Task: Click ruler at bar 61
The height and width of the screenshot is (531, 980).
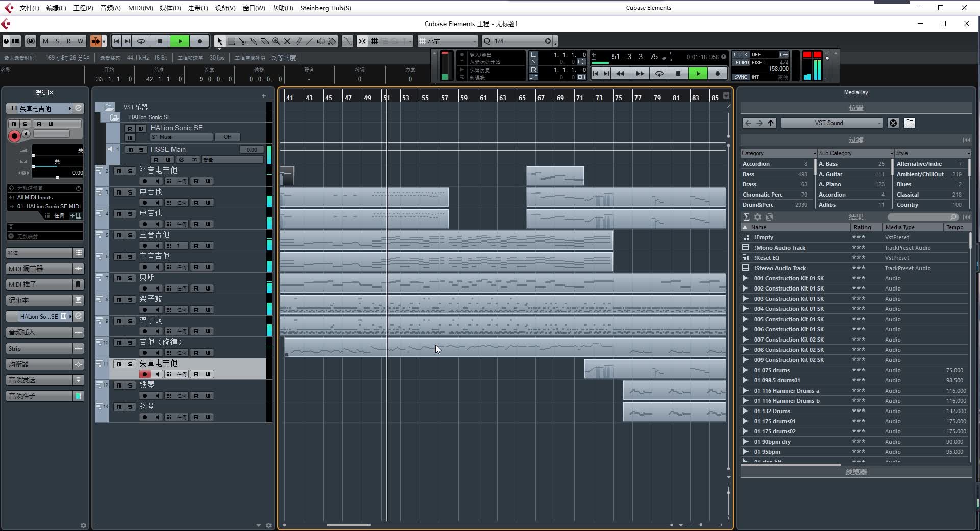Action: 483,97
